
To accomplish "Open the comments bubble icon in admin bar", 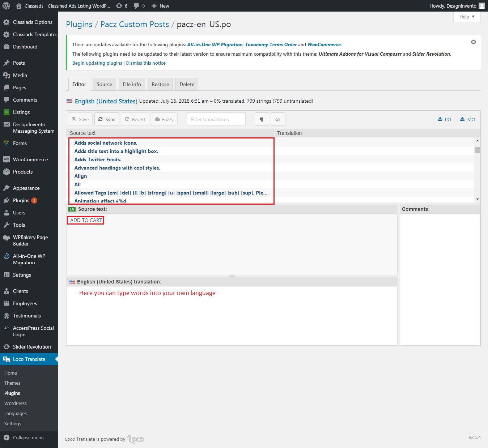I will point(139,6).
